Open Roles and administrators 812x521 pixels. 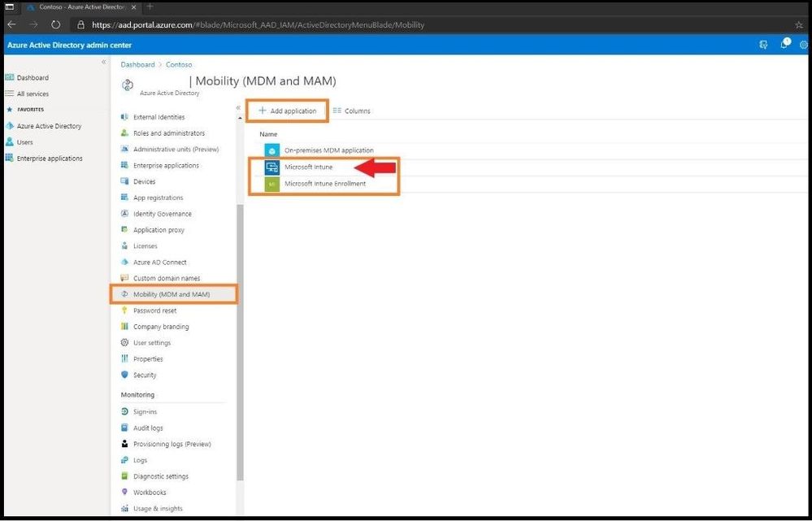pos(169,133)
